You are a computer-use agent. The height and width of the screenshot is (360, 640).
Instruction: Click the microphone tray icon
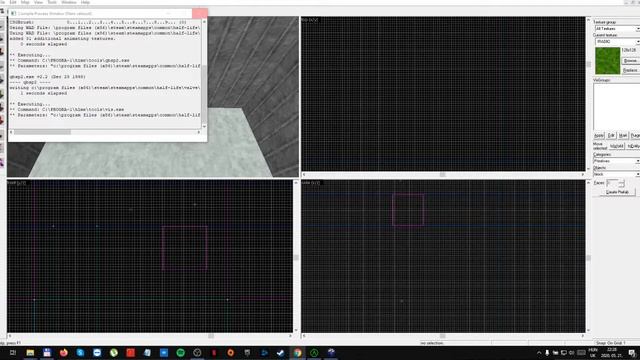pyautogui.click(x=547, y=353)
